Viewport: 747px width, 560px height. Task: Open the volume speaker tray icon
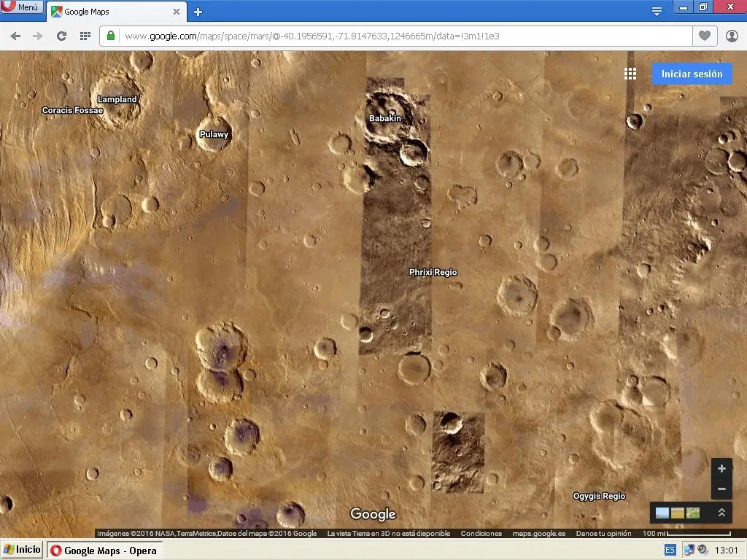[x=703, y=550]
